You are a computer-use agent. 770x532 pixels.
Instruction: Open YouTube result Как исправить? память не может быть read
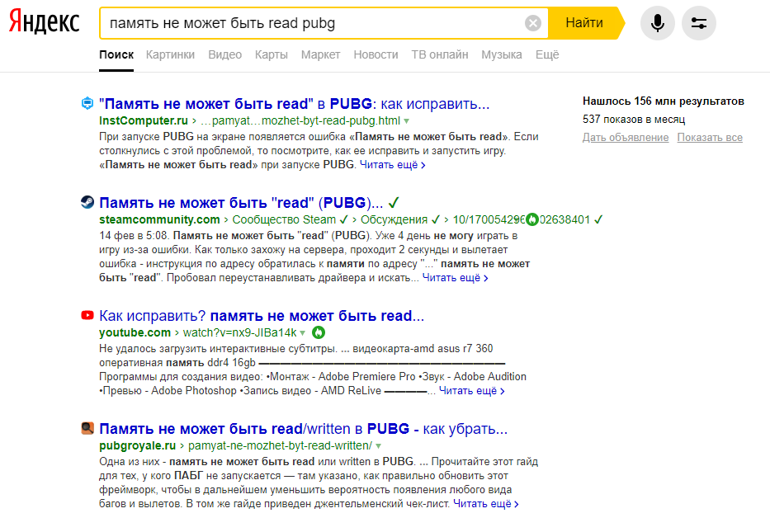262,316
